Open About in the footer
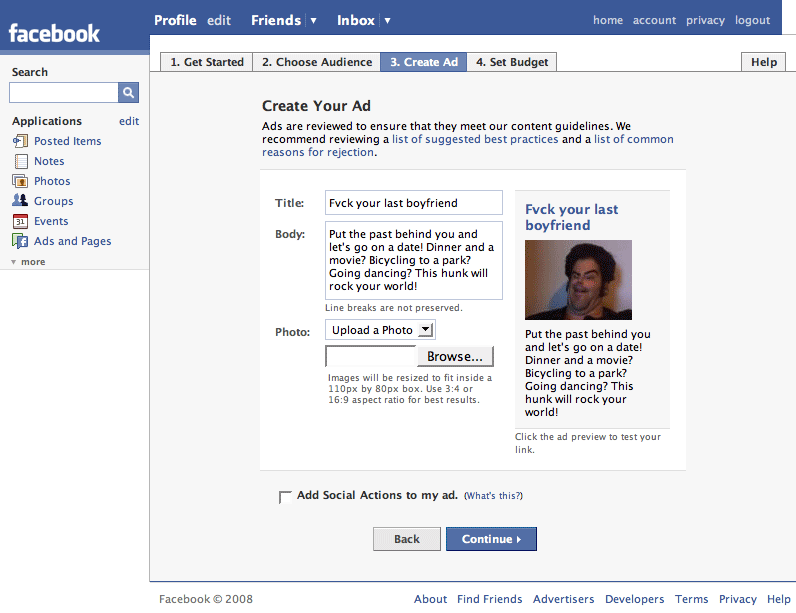796x613 pixels. [430, 599]
